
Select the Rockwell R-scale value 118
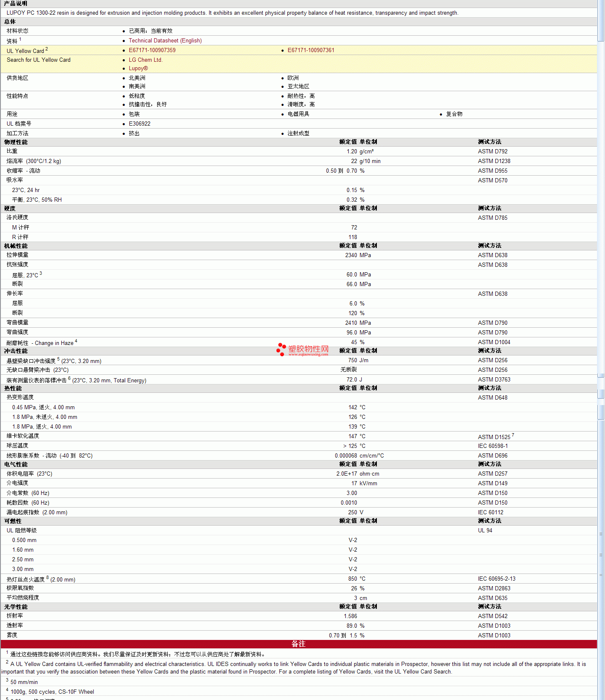point(353,237)
